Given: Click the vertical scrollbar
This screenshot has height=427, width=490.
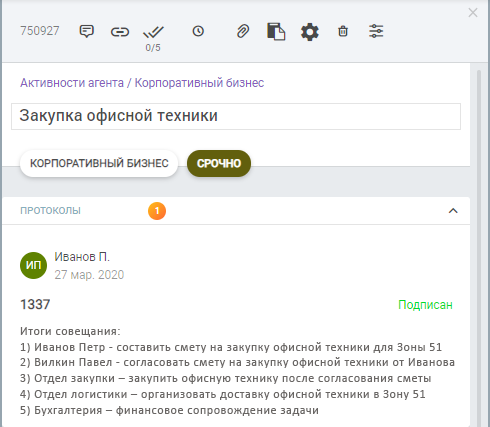Looking at the screenshot, I should tap(479, 247).
